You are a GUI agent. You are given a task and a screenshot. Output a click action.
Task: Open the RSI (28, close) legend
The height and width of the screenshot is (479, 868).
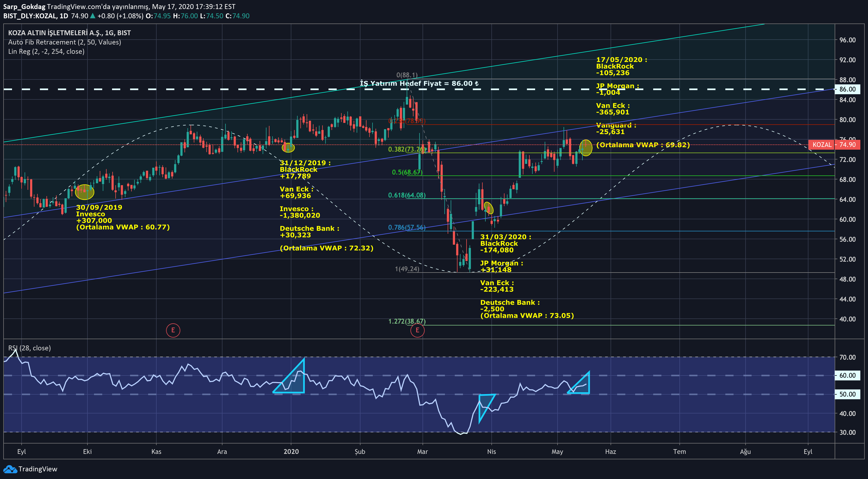click(30, 348)
